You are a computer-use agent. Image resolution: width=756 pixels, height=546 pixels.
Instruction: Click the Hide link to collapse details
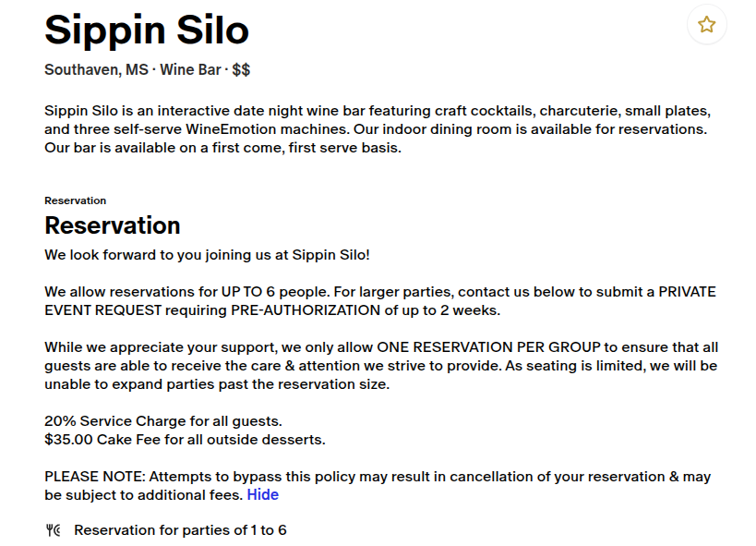(x=263, y=495)
